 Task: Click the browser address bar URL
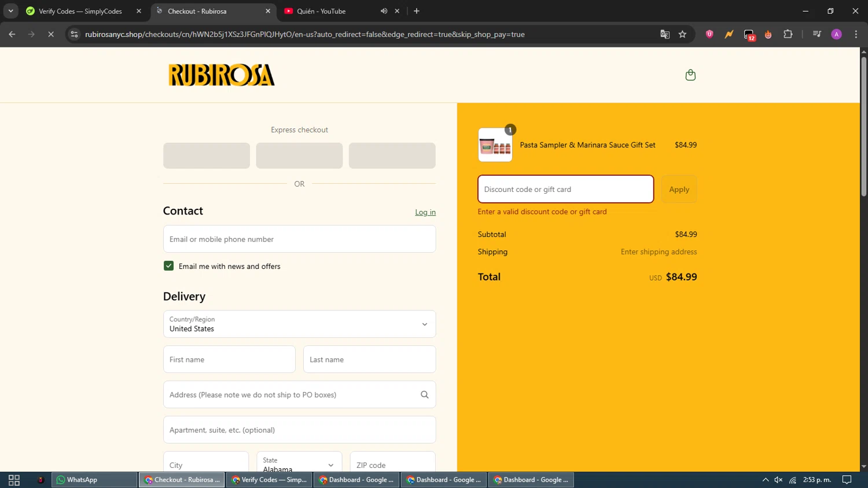point(305,34)
